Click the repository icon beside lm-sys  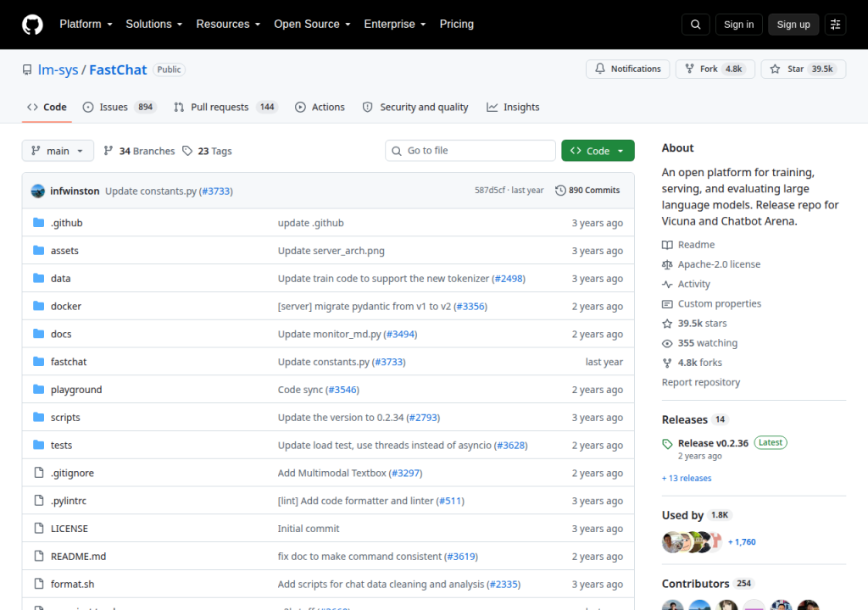[27, 69]
